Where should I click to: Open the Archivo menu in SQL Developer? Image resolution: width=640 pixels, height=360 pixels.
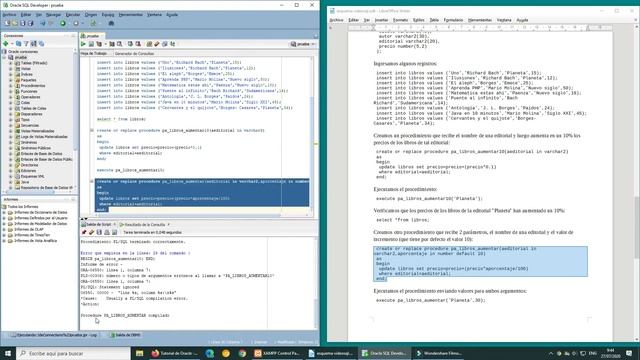coord(9,15)
